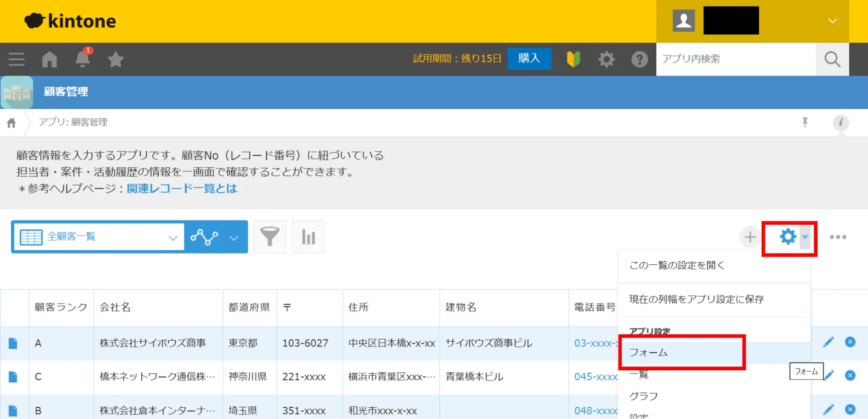Viewport: 868px width, 419px height.
Task: Expand the user account menu chevron
Action: 832,21
